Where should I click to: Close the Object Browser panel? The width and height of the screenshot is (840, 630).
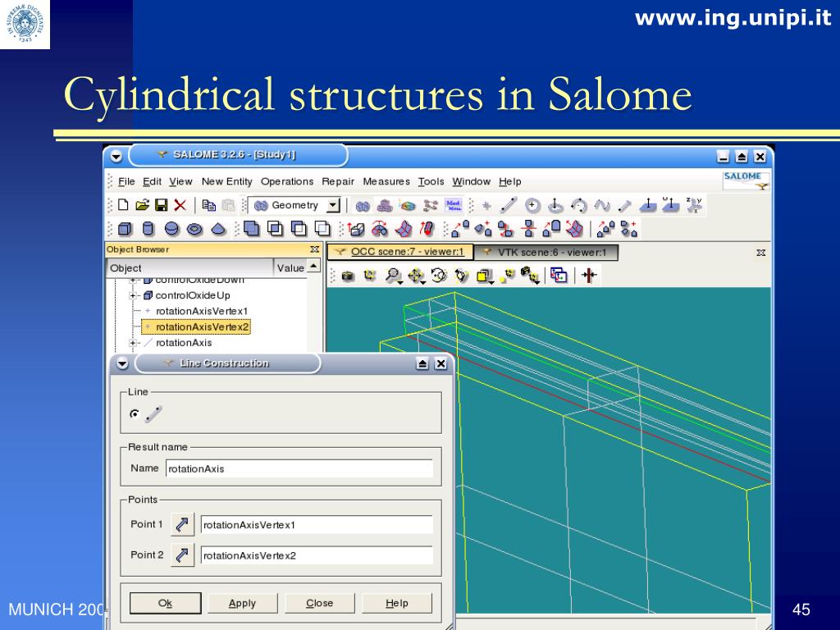314,249
